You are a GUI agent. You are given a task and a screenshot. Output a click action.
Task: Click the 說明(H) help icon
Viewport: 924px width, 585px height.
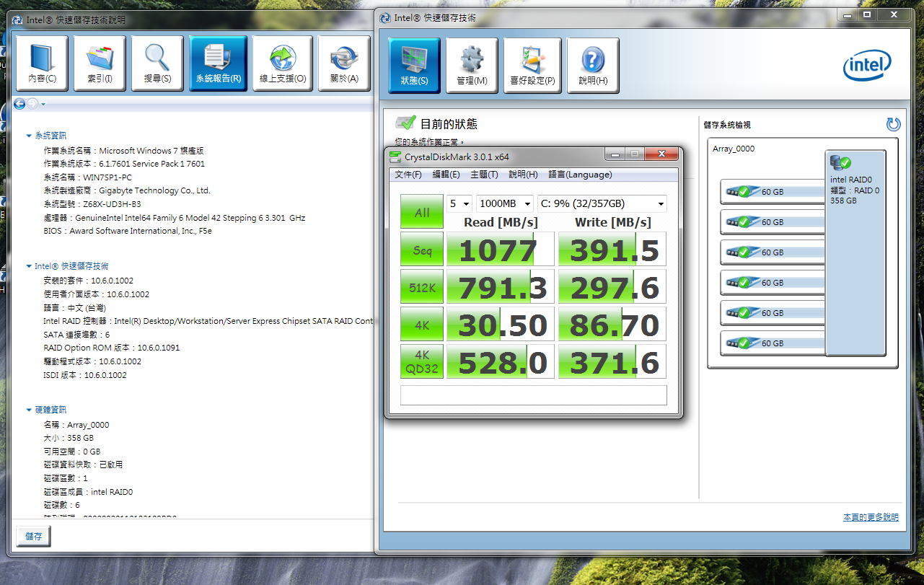click(592, 66)
